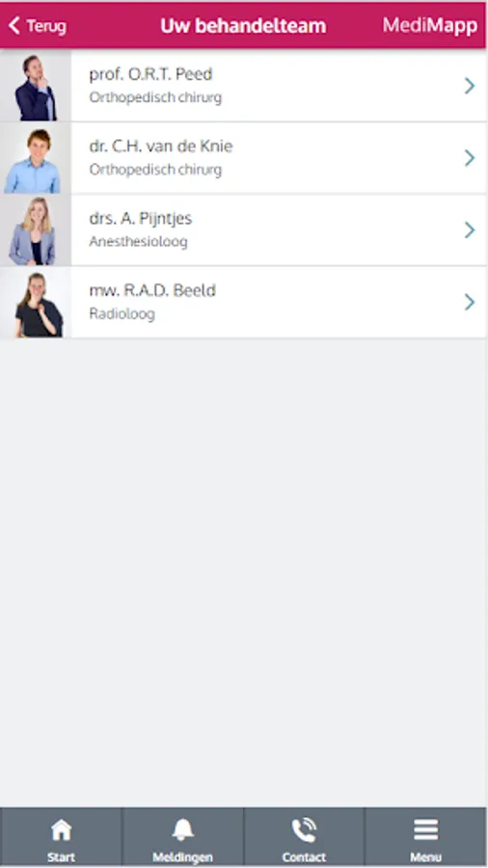Click the back arrow icon next to Terug
The width and height of the screenshot is (488, 868).
(x=14, y=25)
